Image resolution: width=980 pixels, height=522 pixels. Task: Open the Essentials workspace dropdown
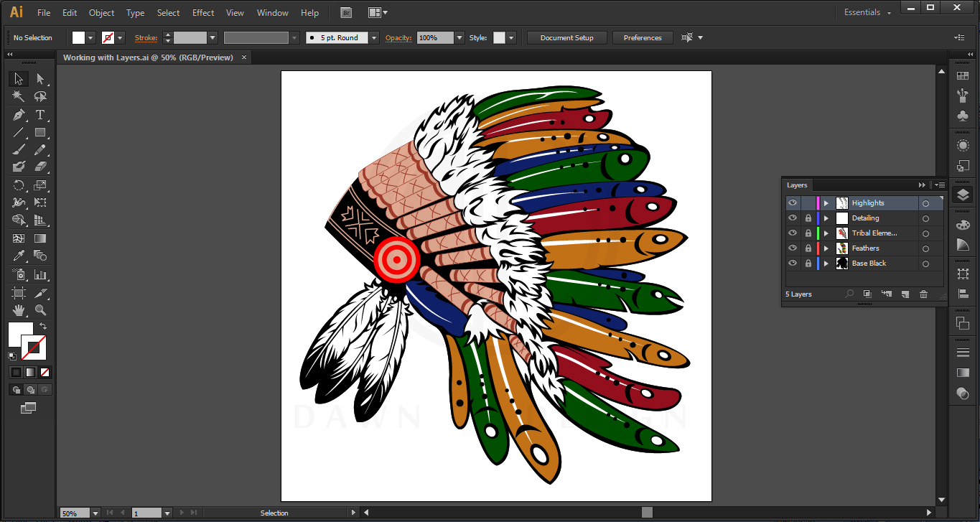(868, 13)
